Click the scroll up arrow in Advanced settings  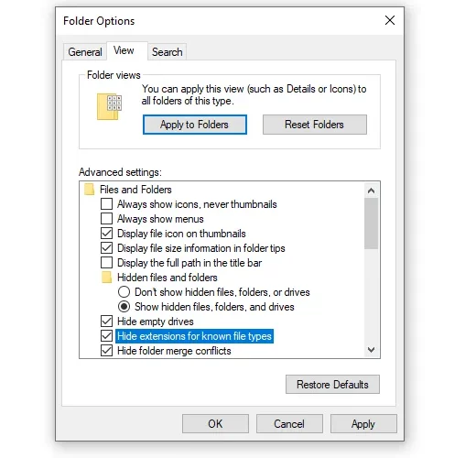tap(371, 191)
